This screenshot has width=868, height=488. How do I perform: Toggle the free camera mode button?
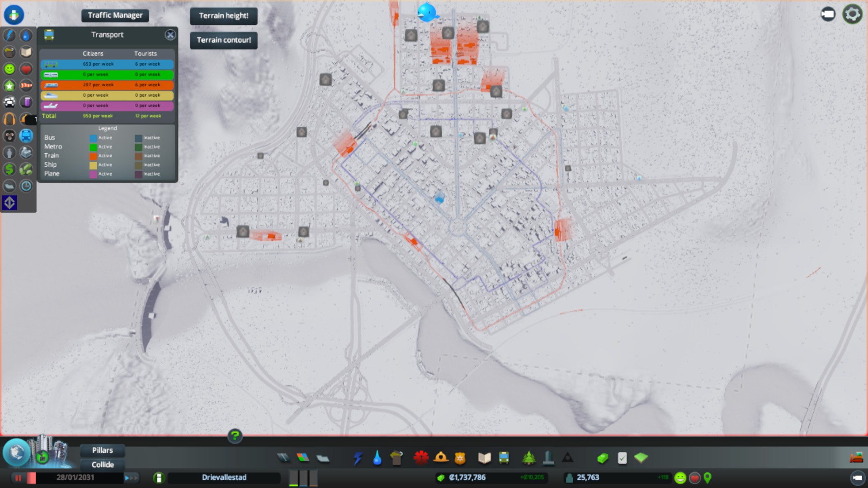click(x=828, y=14)
